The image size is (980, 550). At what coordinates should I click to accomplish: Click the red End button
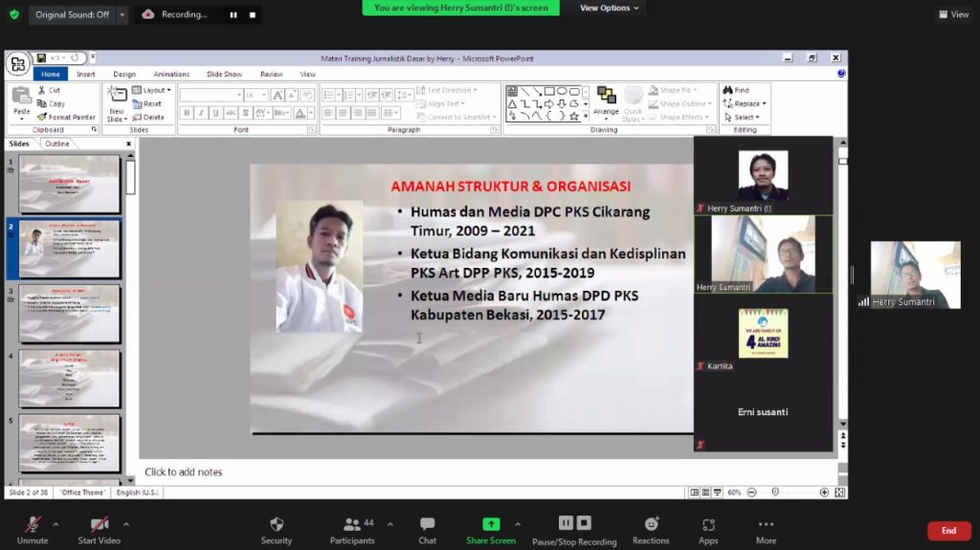(x=947, y=531)
